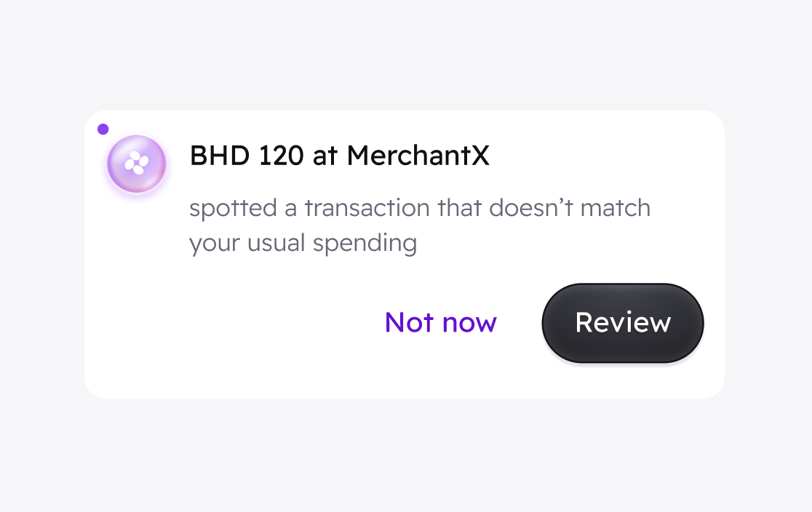
Task: Click the notification's glowing lavender avatar
Action: 137,164
